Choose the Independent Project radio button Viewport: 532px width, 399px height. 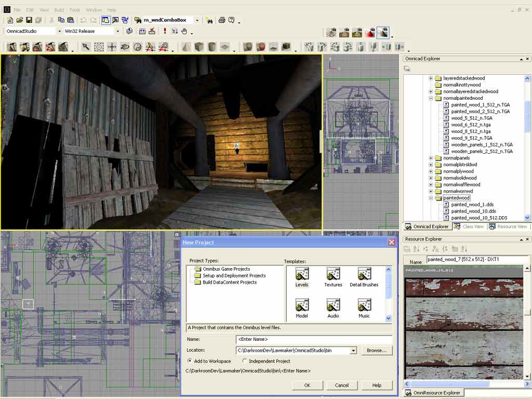245,361
